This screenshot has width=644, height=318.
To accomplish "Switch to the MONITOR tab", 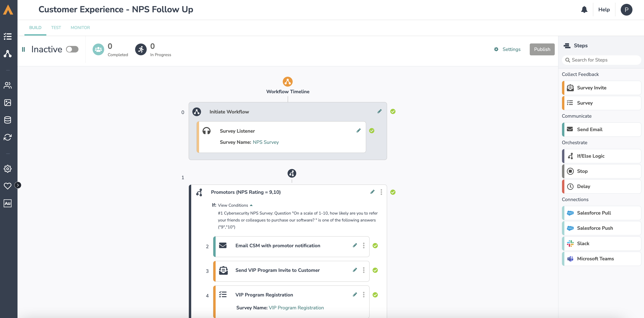I will pos(80,27).
